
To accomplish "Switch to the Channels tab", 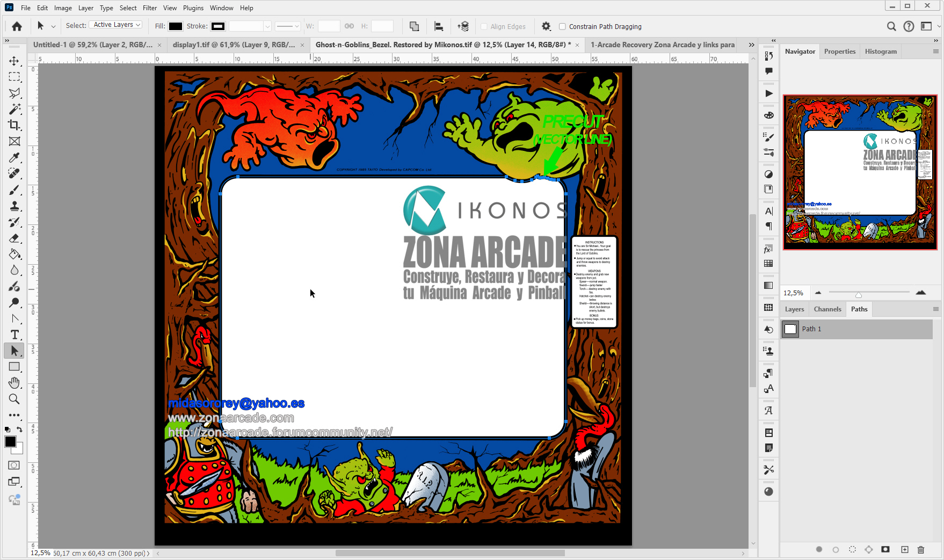I will 827,309.
